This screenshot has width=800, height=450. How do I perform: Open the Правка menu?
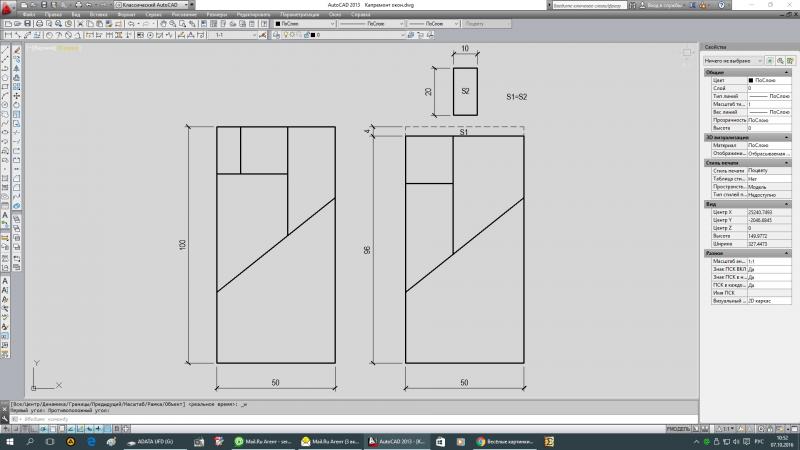click(53, 14)
